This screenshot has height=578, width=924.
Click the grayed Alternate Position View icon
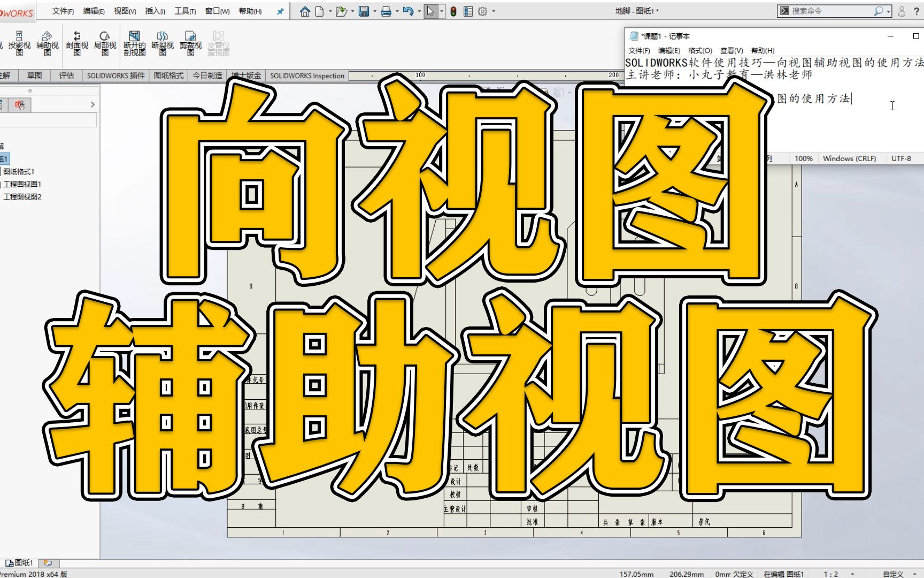point(218,43)
